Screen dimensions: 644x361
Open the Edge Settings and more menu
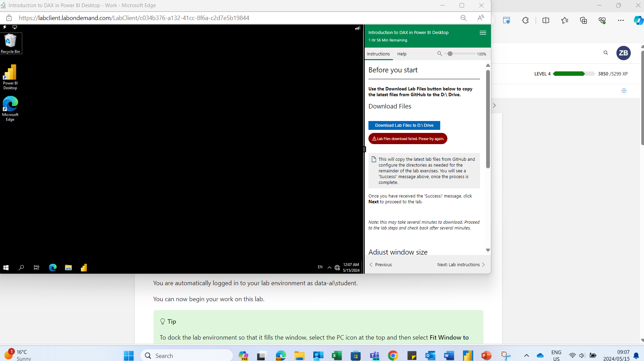pos(621,20)
